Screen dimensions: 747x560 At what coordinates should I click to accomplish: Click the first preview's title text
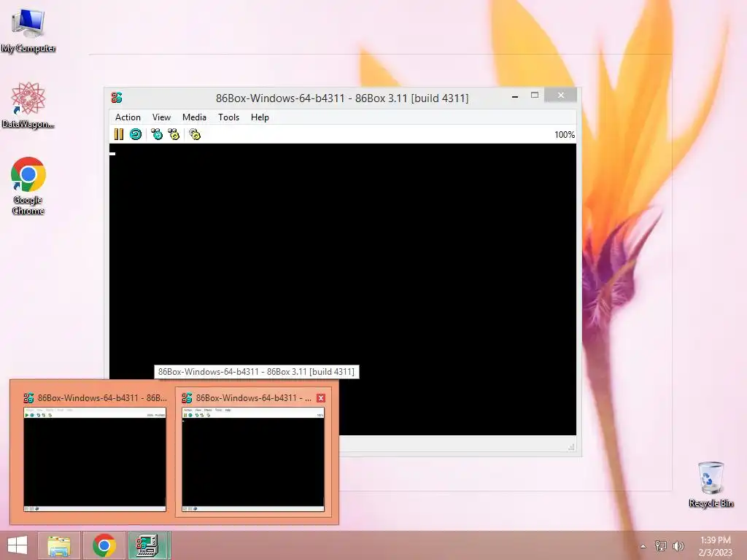[x=102, y=398]
